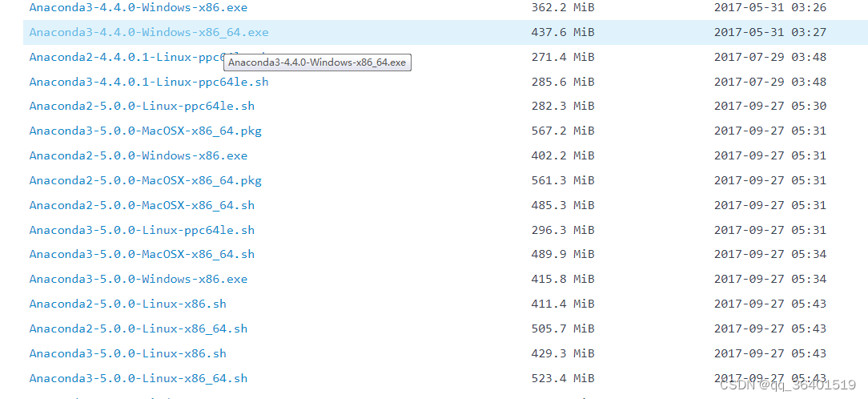This screenshot has height=399, width=868.
Task: Select the date beside 485.3 MiB
Action: click(770, 206)
